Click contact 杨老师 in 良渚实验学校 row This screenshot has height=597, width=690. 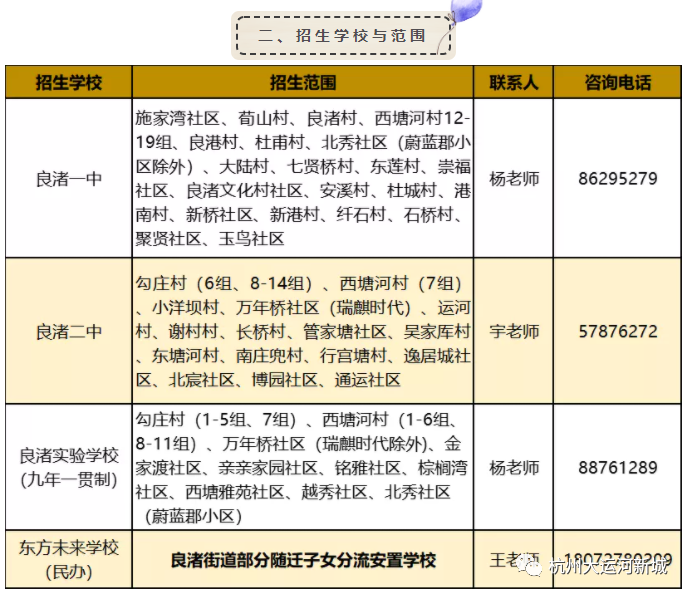pos(514,467)
